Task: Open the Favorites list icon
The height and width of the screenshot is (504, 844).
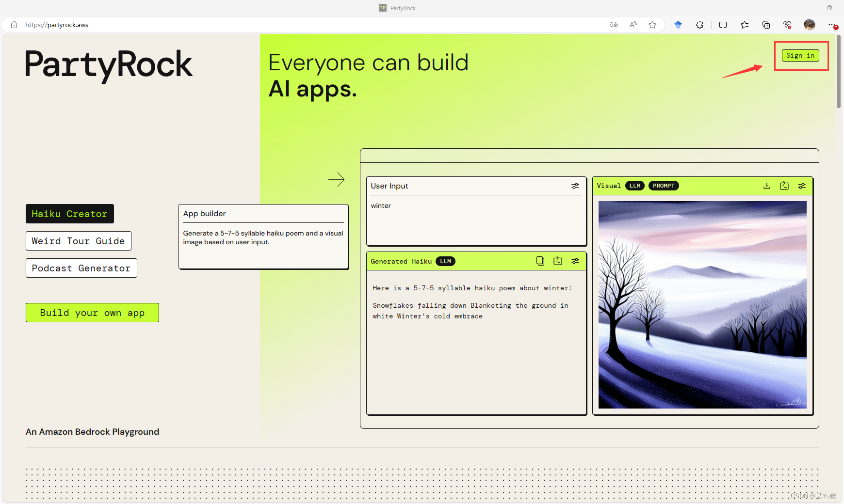Action: pos(745,25)
